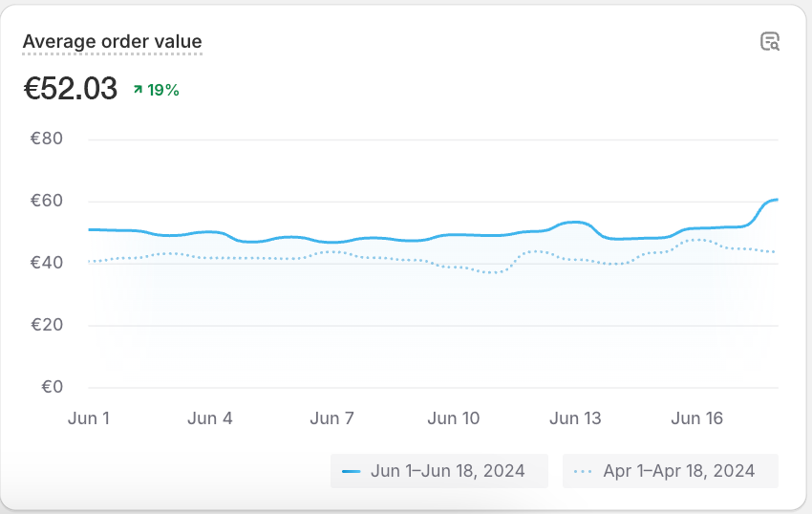Click the €60 y-axis label
The width and height of the screenshot is (812, 514).
(x=47, y=201)
